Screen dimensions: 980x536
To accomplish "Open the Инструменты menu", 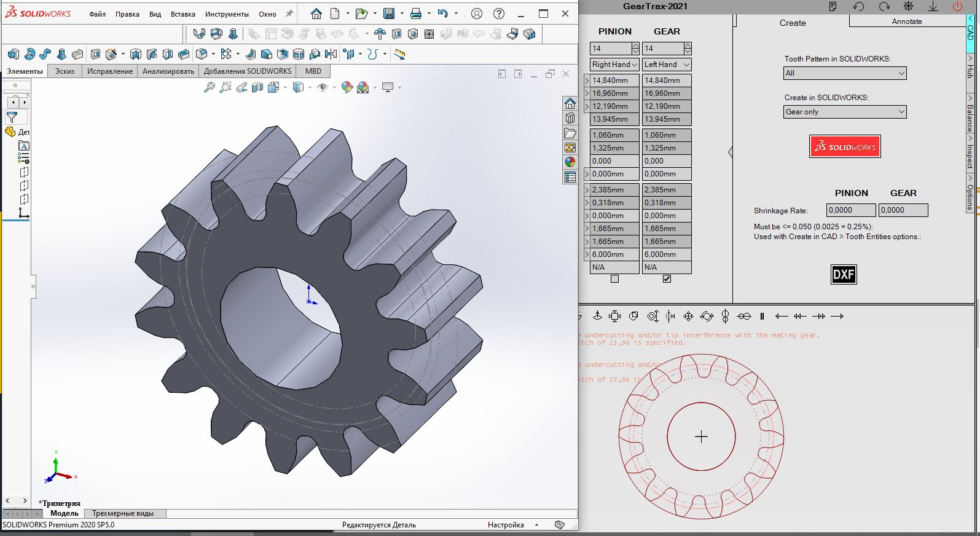I will (x=227, y=14).
